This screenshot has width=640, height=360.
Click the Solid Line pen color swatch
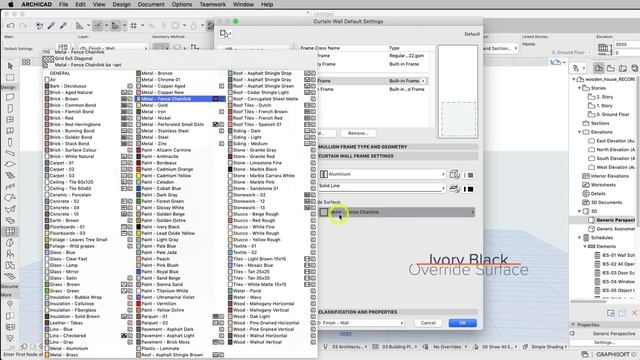click(x=470, y=189)
